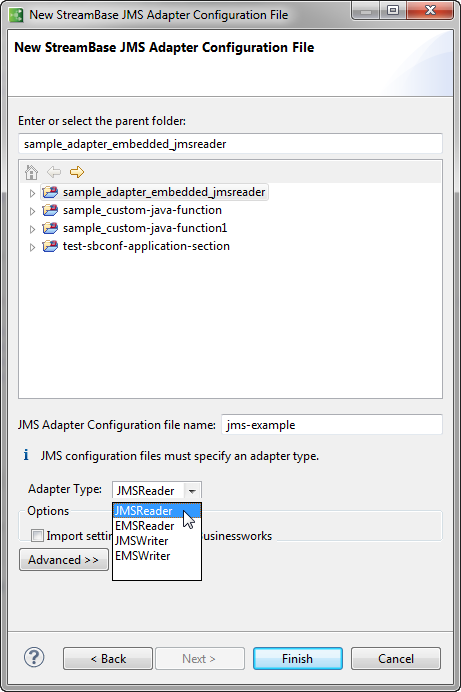Click the configuration file name field
461x692 pixels.
tap(332, 425)
